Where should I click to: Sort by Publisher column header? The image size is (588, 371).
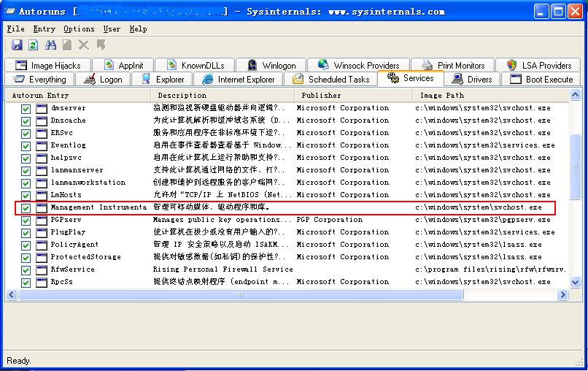coord(354,96)
